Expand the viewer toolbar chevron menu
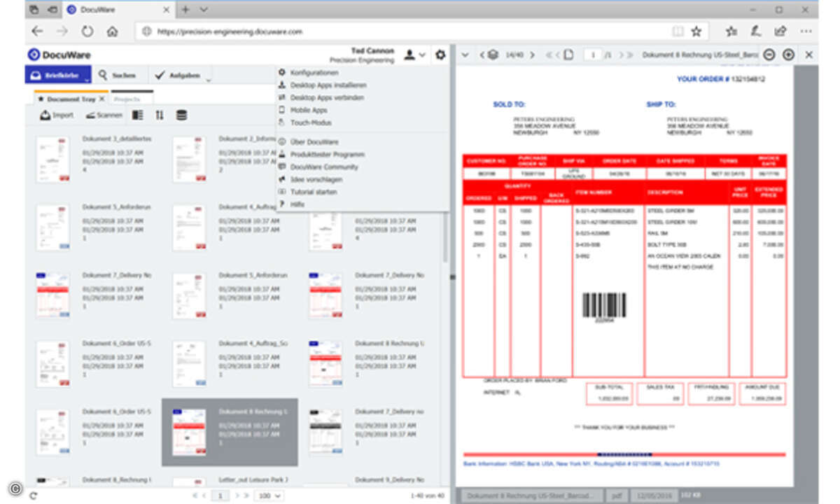This screenshot has width=840, height=504. point(465,55)
